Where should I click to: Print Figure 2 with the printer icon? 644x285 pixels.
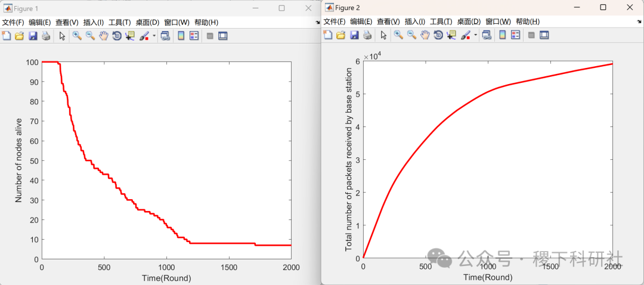[x=367, y=35]
